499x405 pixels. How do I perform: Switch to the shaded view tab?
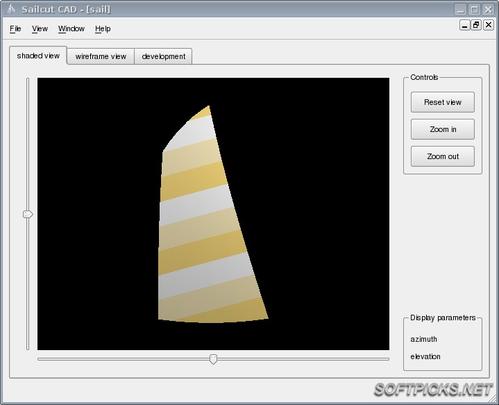pyautogui.click(x=38, y=55)
